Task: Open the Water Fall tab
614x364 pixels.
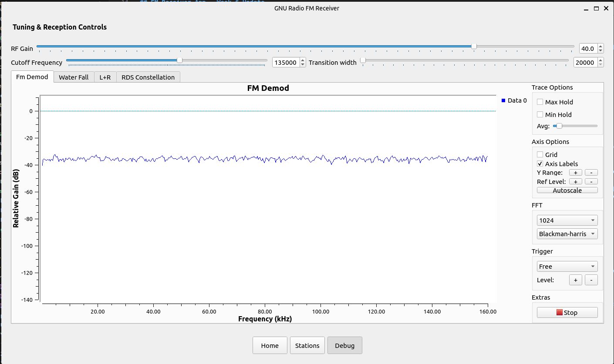Action: coord(74,77)
